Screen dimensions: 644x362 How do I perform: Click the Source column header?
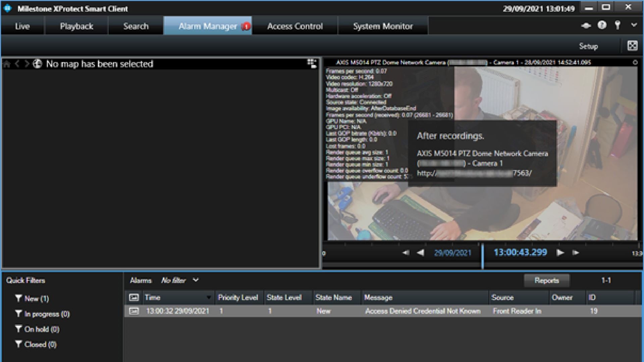tap(519, 297)
